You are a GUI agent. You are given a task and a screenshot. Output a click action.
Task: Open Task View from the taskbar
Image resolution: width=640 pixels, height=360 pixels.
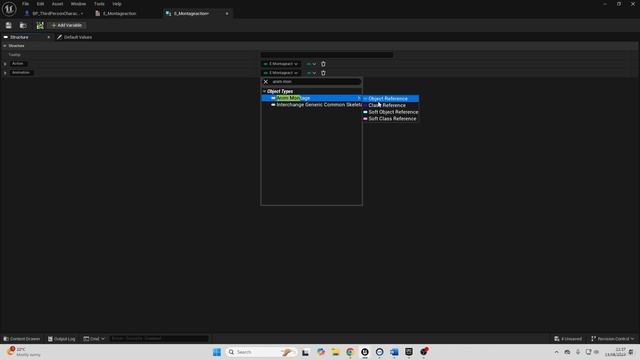click(x=305, y=352)
